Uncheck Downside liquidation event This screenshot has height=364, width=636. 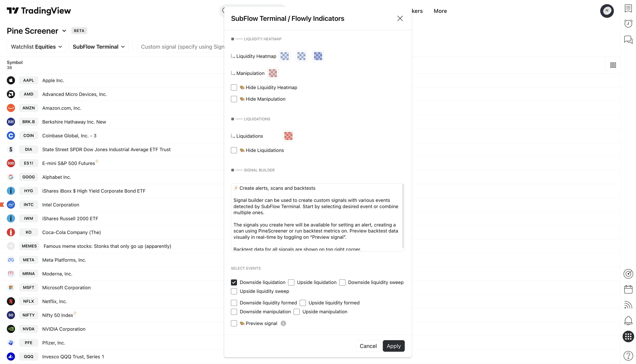(234, 282)
